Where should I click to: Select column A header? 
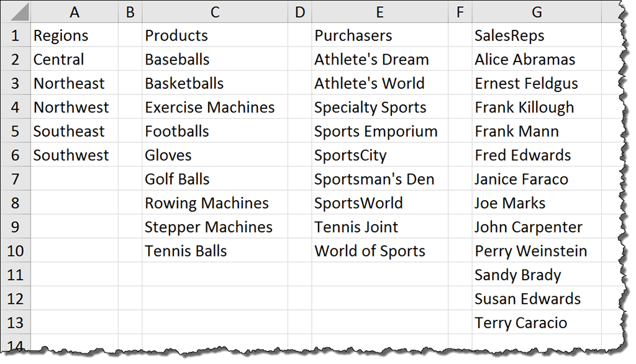pyautogui.click(x=75, y=12)
